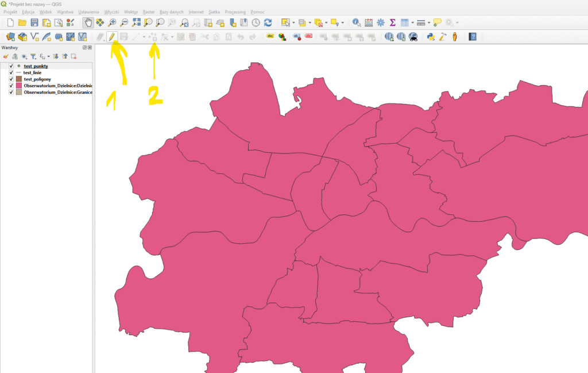Viewport: 588px width, 373px height.
Task: Click the pink Obserwatorium_Dzielnice:Dzielnice layer swatch
Action: 18,86
